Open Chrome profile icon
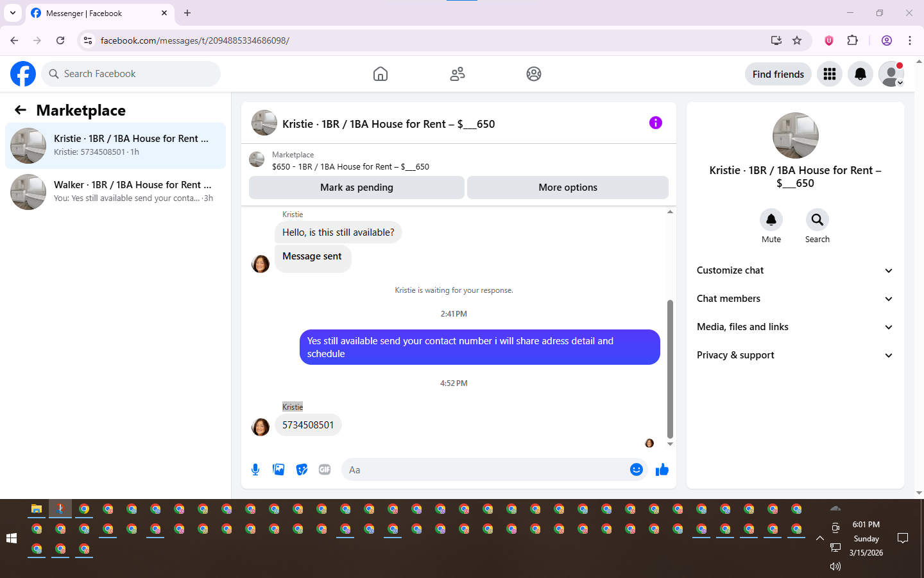The image size is (924, 578). pos(887,40)
